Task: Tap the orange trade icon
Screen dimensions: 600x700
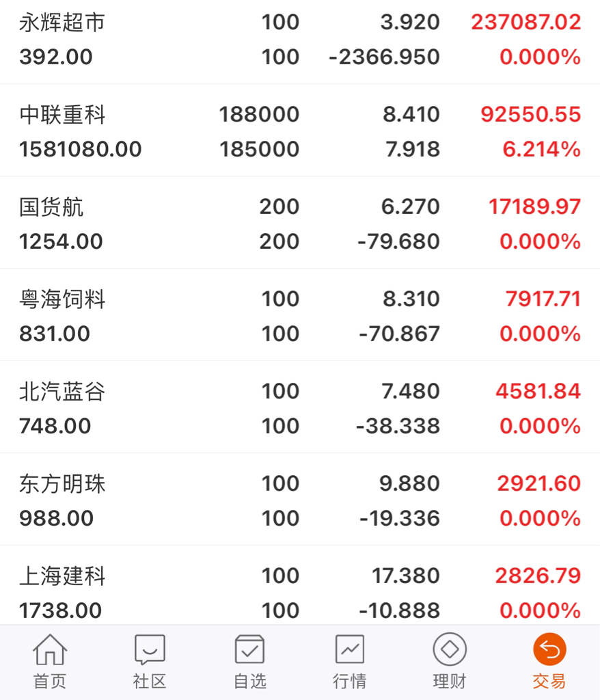Action: [549, 649]
